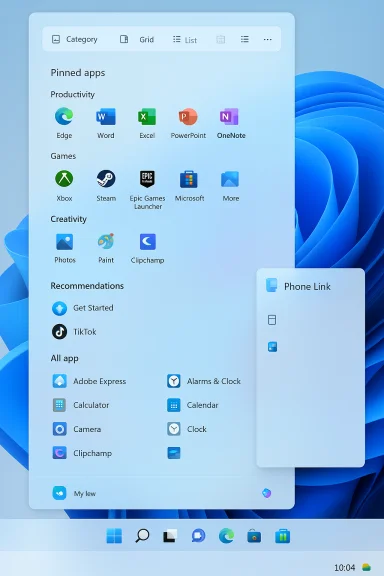Viewport: 384px width, 576px height.
Task: Open TikTok recommendation
Action: pyautogui.click(x=74, y=332)
